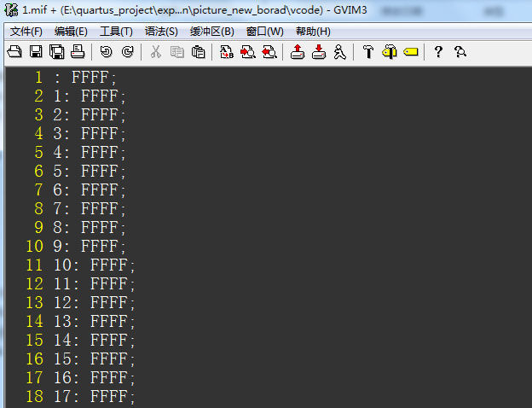The image size is (532, 408).
Task: Click the text '7: FFFF;' on line 8
Action: pos(90,208)
